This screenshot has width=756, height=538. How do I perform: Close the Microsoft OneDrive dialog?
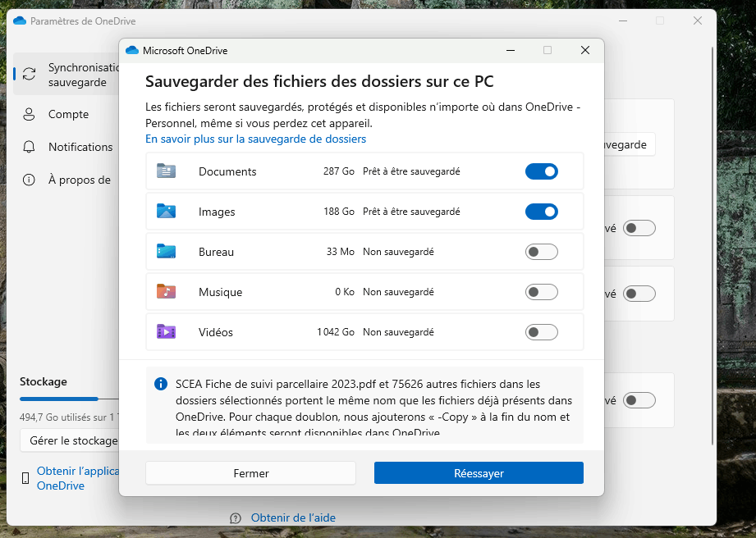tap(585, 50)
